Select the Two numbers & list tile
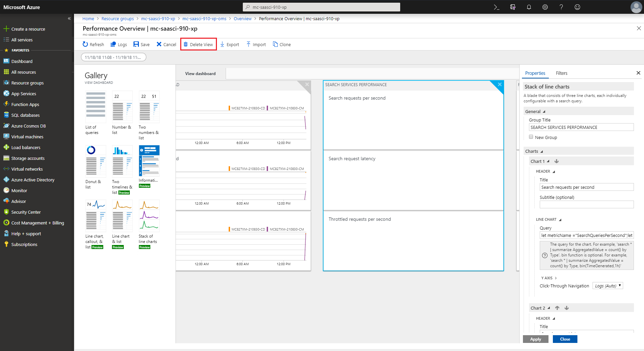The height and width of the screenshot is (351, 644). [x=149, y=115]
